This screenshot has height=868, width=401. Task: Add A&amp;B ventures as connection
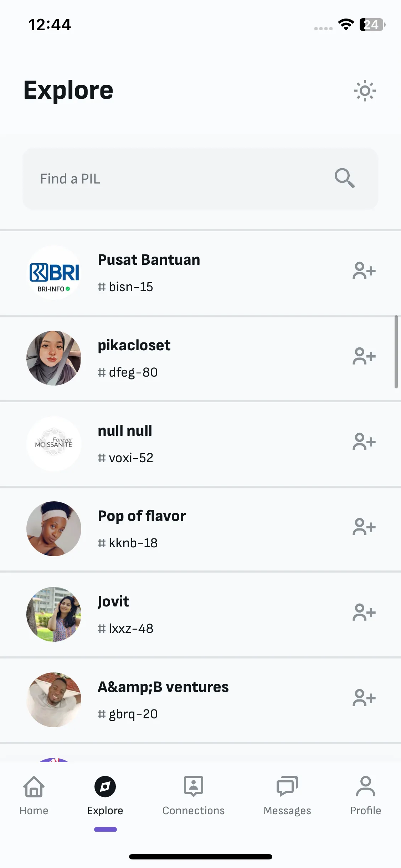(364, 698)
